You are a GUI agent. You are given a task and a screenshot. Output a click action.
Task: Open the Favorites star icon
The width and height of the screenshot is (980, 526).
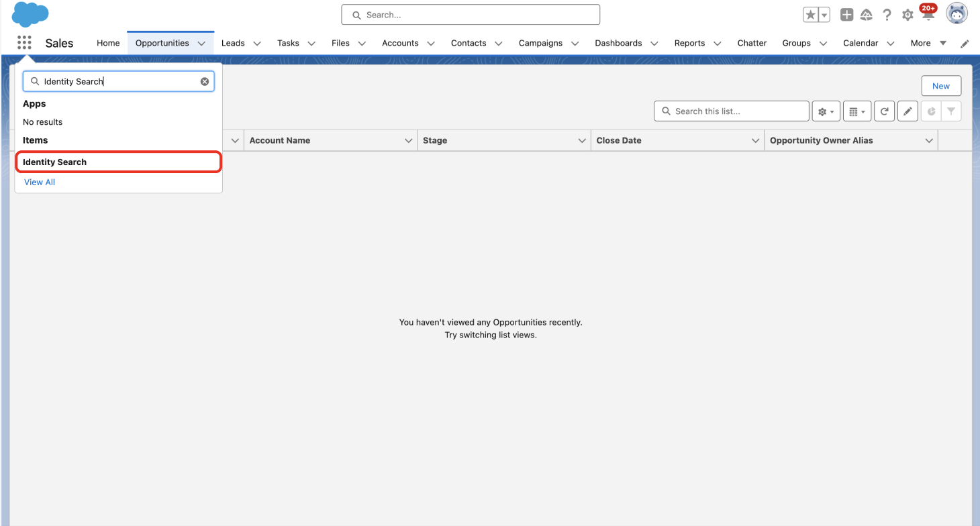click(x=810, y=15)
